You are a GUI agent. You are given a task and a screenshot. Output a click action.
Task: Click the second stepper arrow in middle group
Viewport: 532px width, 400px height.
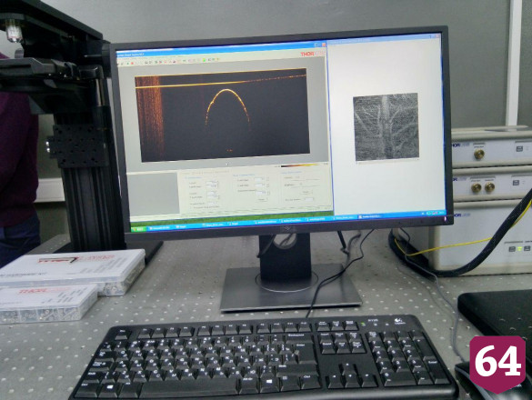pyautogui.click(x=268, y=185)
